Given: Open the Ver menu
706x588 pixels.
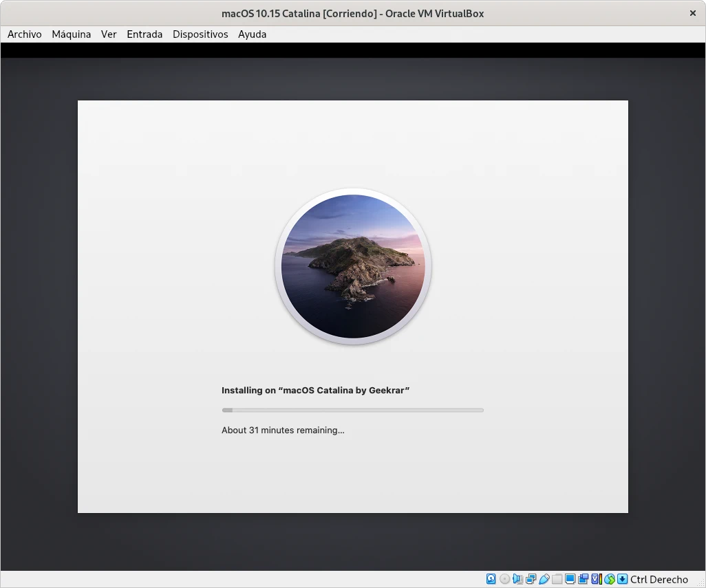Looking at the screenshot, I should [109, 34].
